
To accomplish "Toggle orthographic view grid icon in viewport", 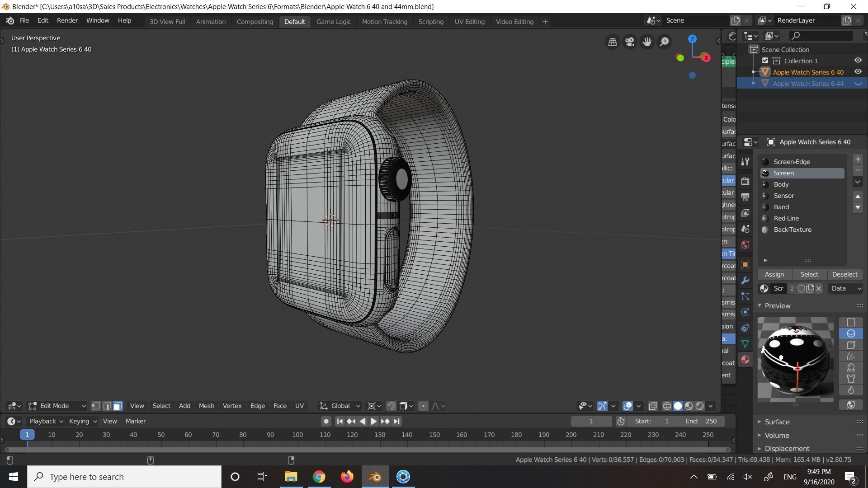I will click(613, 42).
